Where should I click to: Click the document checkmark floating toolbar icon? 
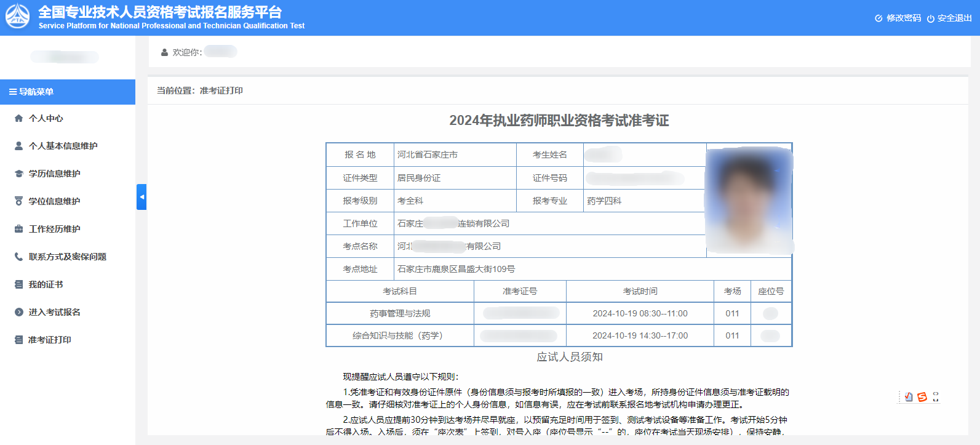coord(909,397)
